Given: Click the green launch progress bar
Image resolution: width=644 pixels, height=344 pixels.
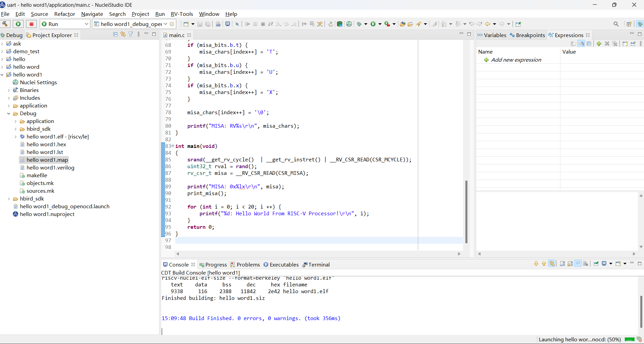Looking at the screenshot, I should (x=630, y=339).
